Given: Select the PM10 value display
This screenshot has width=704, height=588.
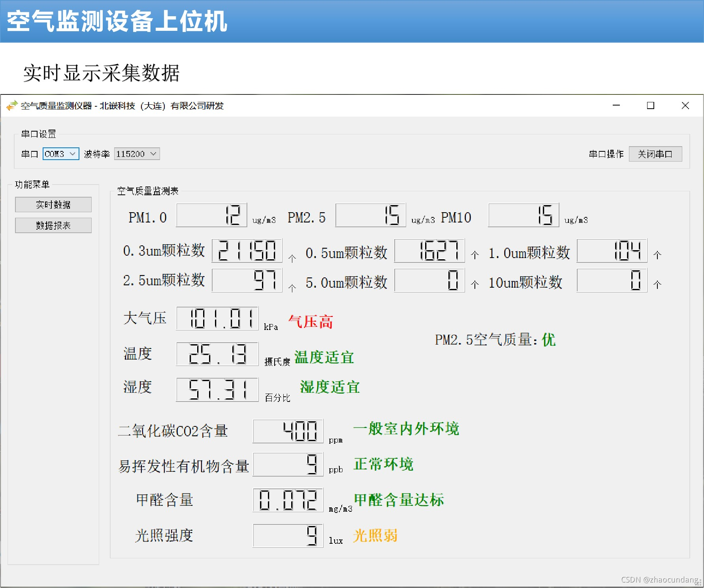Looking at the screenshot, I should 524,215.
